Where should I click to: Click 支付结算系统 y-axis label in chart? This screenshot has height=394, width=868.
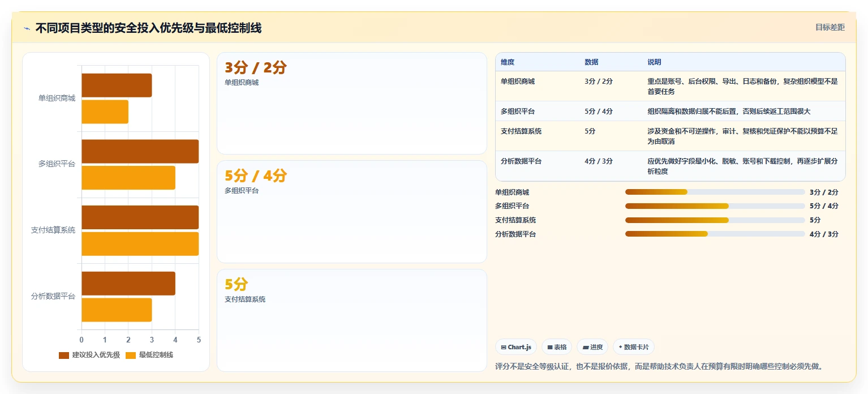pyautogui.click(x=53, y=230)
